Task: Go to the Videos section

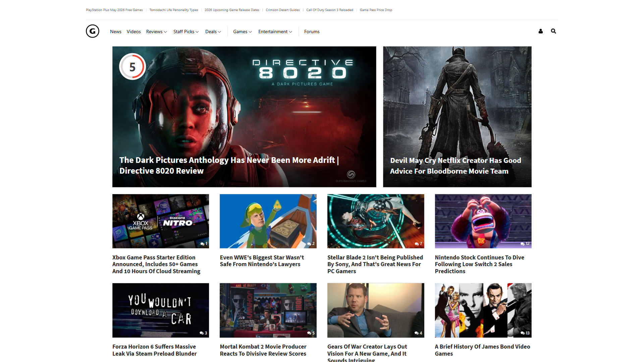Action: 134,32
